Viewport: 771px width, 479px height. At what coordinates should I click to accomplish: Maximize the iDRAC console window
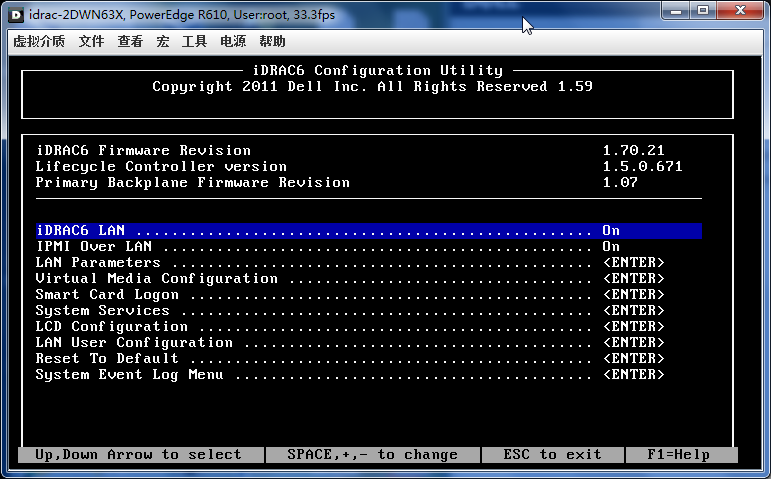click(x=703, y=10)
